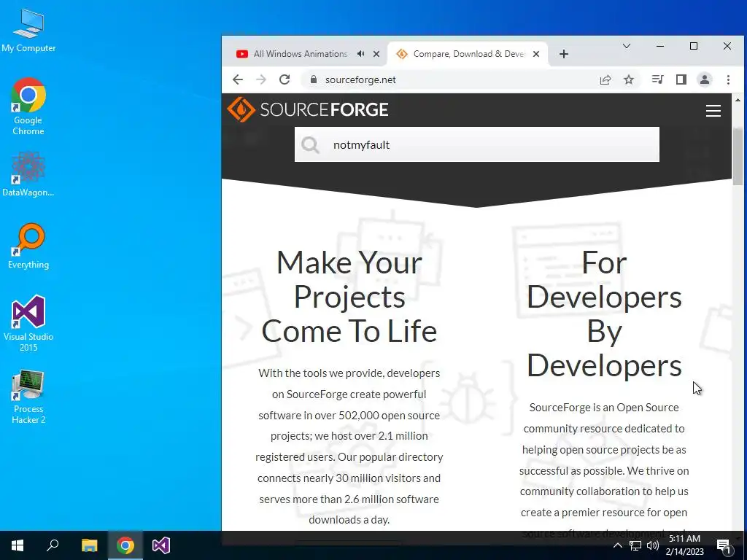Open the Chrome profile avatar

(705, 79)
